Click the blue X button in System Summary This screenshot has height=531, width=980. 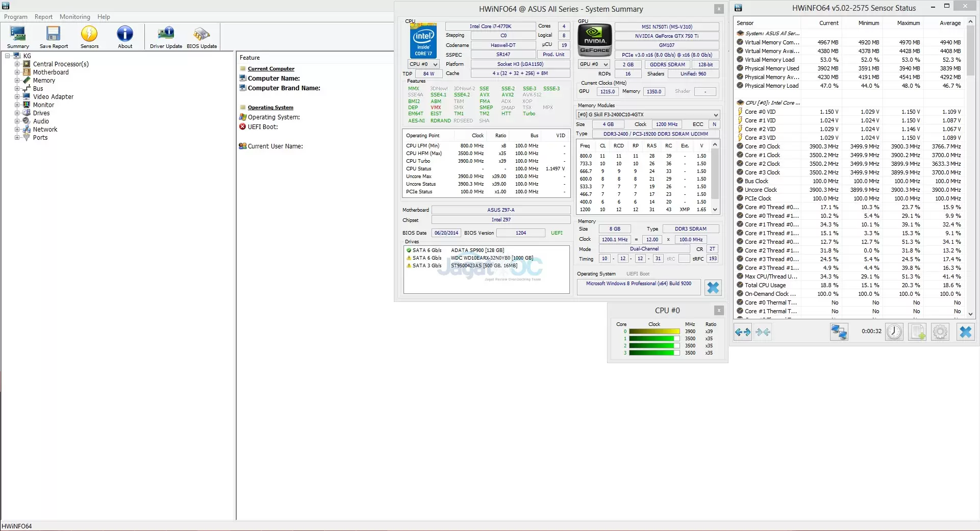(x=713, y=288)
